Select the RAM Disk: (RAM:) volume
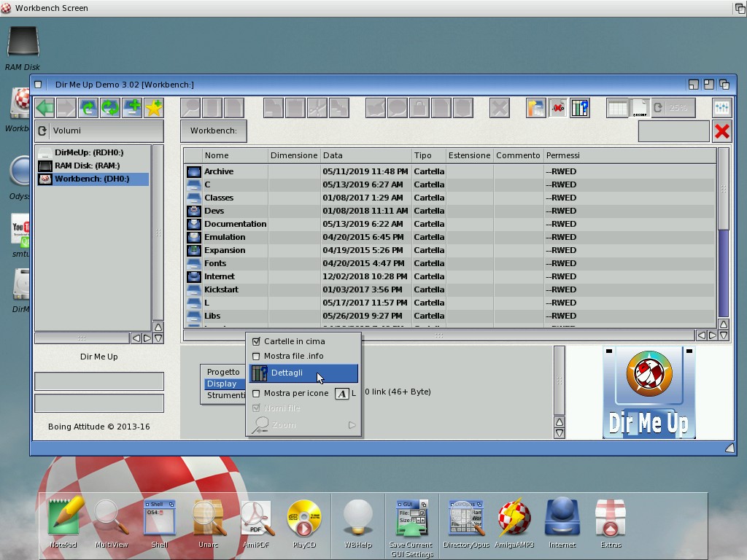 coord(87,166)
